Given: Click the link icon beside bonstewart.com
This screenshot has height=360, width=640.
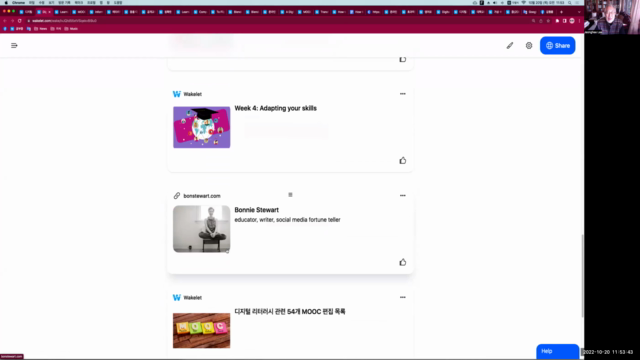Looking at the screenshot, I should point(177,196).
